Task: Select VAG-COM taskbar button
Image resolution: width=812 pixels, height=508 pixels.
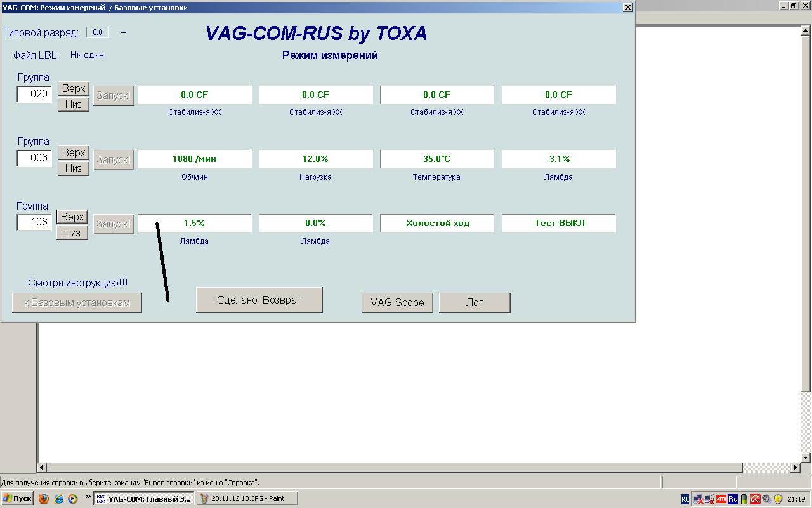Action: click(x=143, y=498)
